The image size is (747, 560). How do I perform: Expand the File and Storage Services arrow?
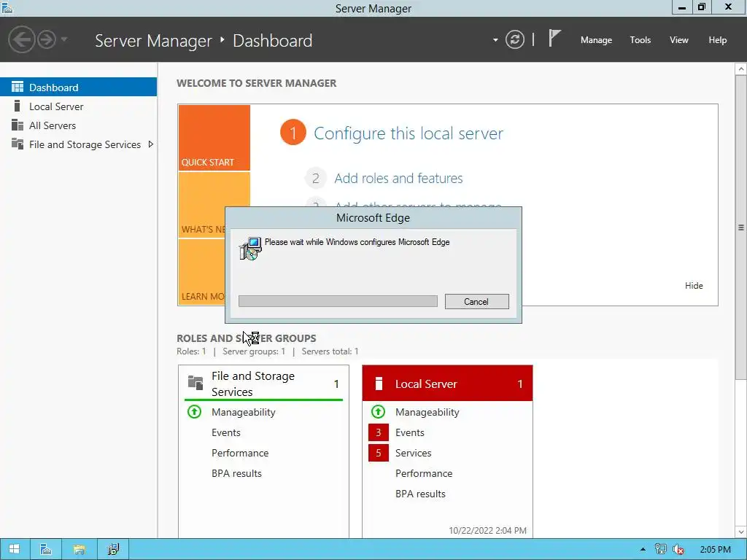[x=150, y=144]
